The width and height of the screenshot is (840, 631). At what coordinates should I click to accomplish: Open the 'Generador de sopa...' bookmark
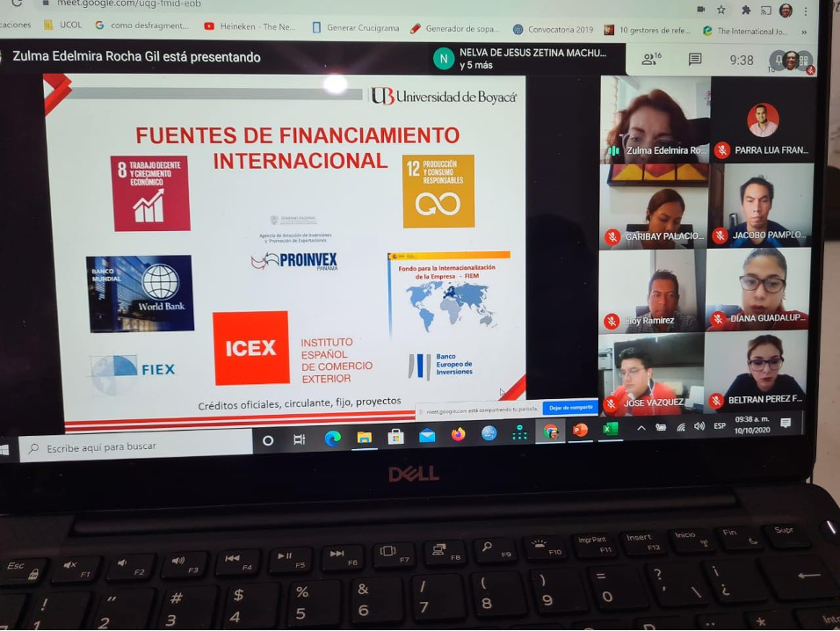pyautogui.click(x=455, y=28)
